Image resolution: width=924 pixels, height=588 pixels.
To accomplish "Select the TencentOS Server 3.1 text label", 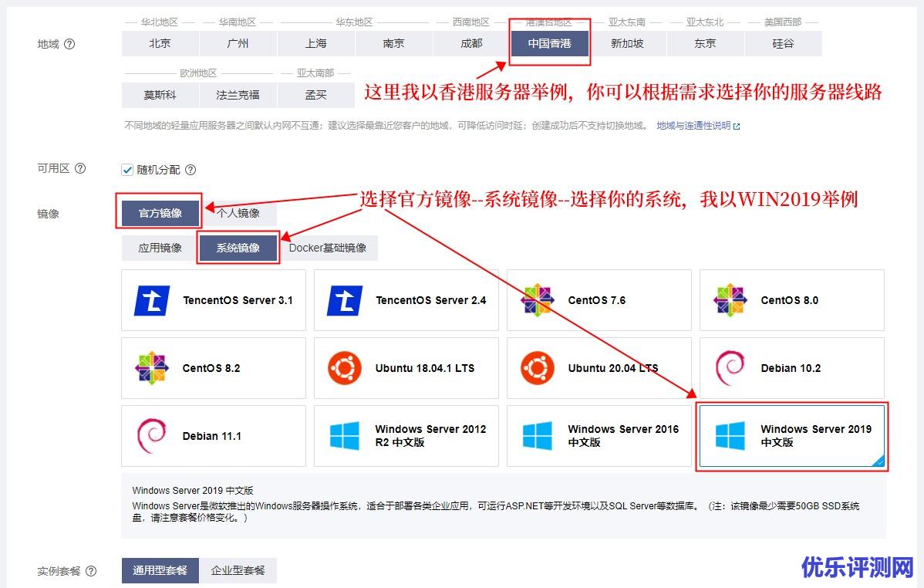I will [x=238, y=300].
